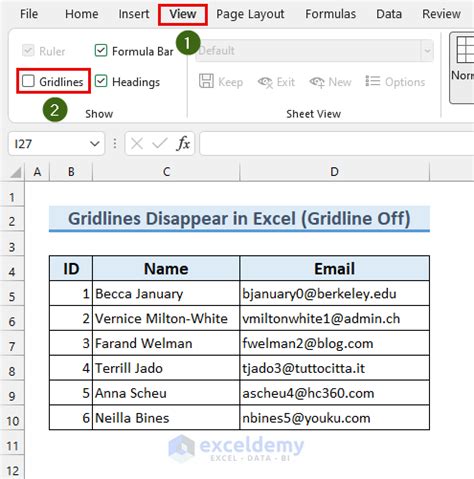Switch to the Home tab

[81, 14]
